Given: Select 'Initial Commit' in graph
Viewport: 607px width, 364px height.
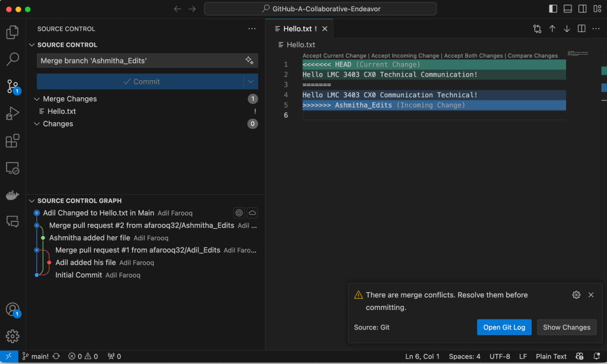Looking at the screenshot, I should (145, 275).
